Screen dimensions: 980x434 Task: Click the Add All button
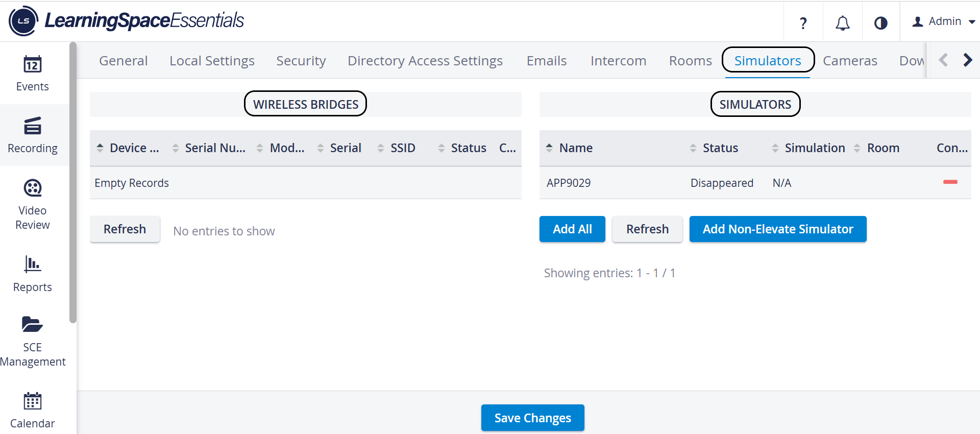572,229
